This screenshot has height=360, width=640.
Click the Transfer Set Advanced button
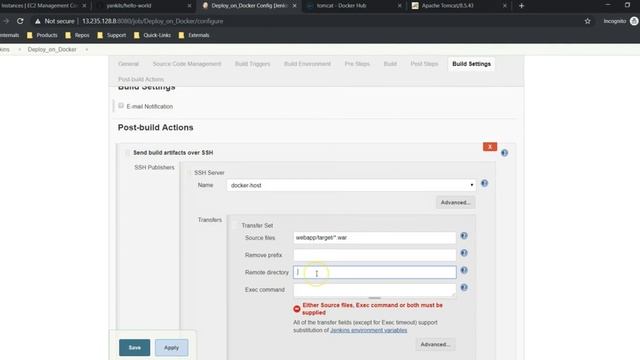(436, 344)
